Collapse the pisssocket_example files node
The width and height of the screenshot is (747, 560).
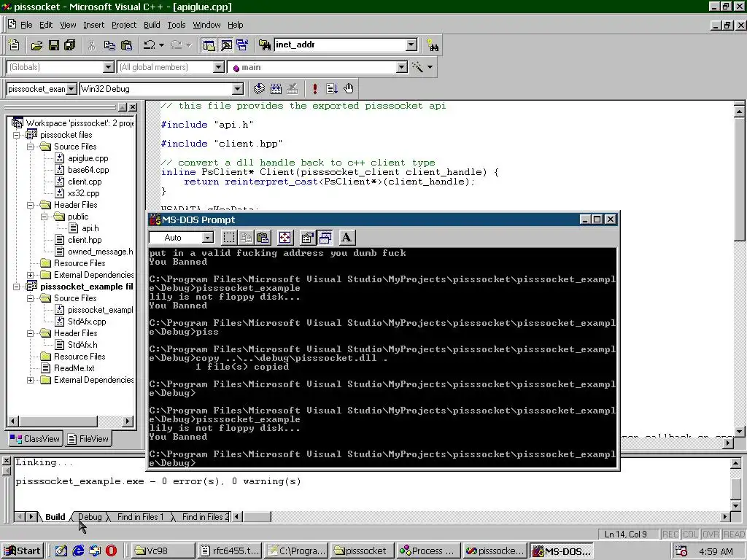(x=17, y=287)
